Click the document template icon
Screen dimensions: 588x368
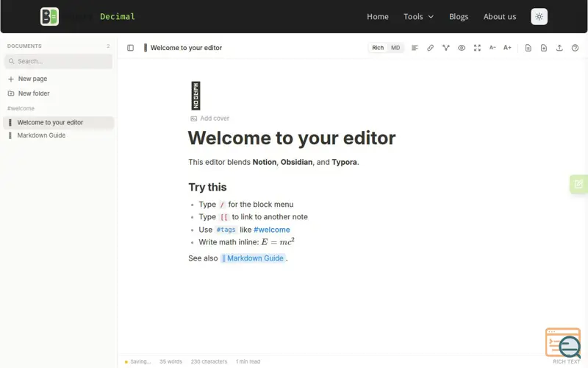tap(528, 48)
